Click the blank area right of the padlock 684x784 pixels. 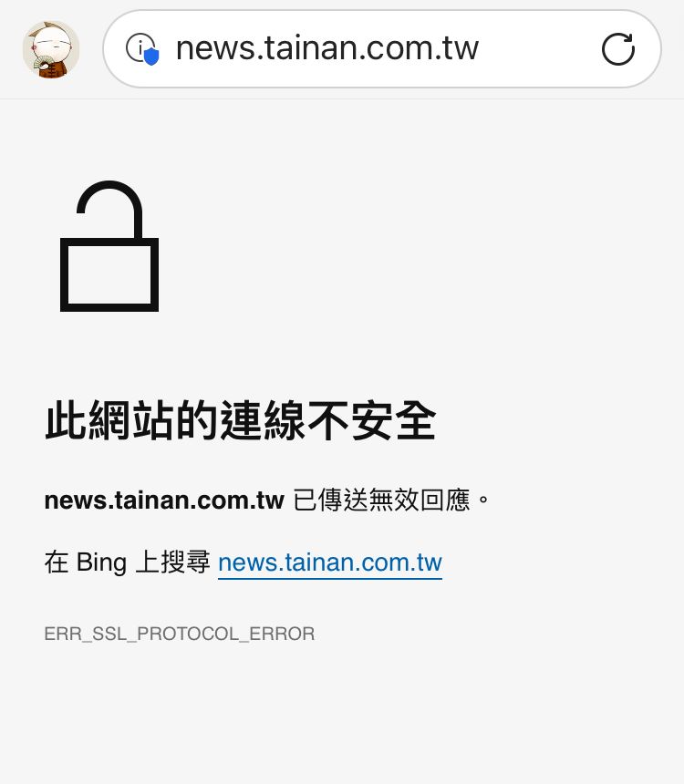[x=400, y=246]
